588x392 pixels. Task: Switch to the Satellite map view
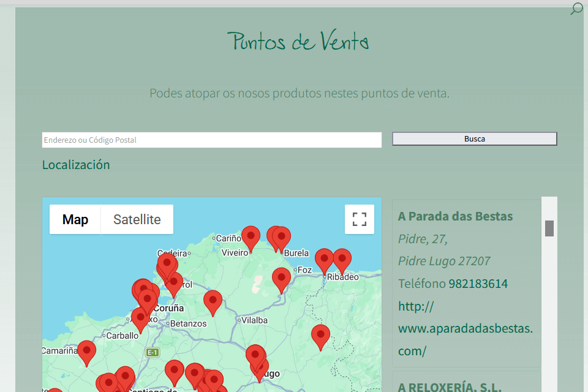pos(137,219)
